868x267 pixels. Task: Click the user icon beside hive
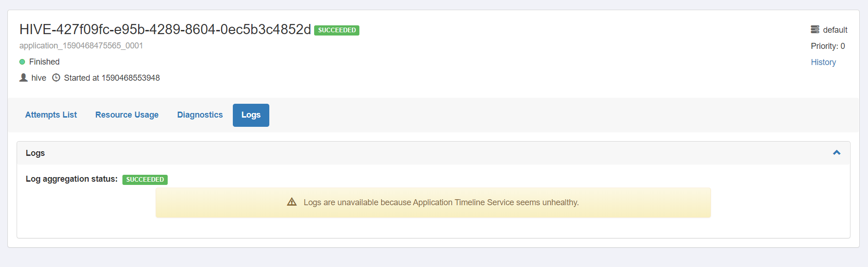pos(24,77)
